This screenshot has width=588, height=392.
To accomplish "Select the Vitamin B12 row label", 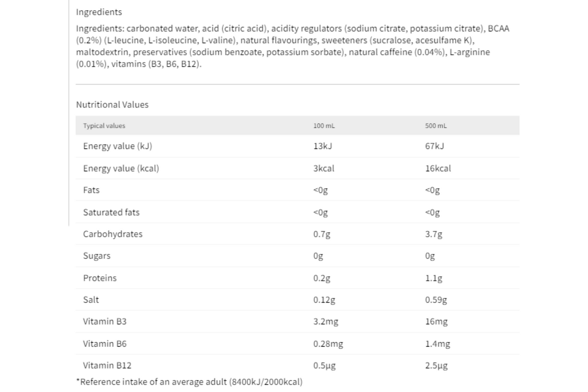I will coord(107,365).
